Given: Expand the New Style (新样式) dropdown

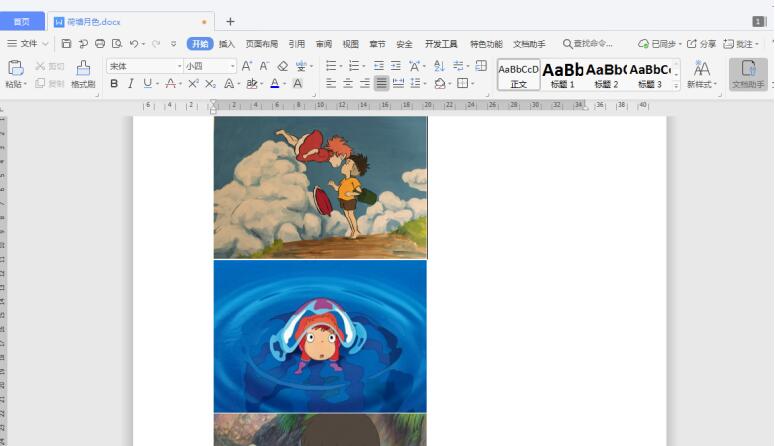Looking at the screenshot, I should coord(715,85).
